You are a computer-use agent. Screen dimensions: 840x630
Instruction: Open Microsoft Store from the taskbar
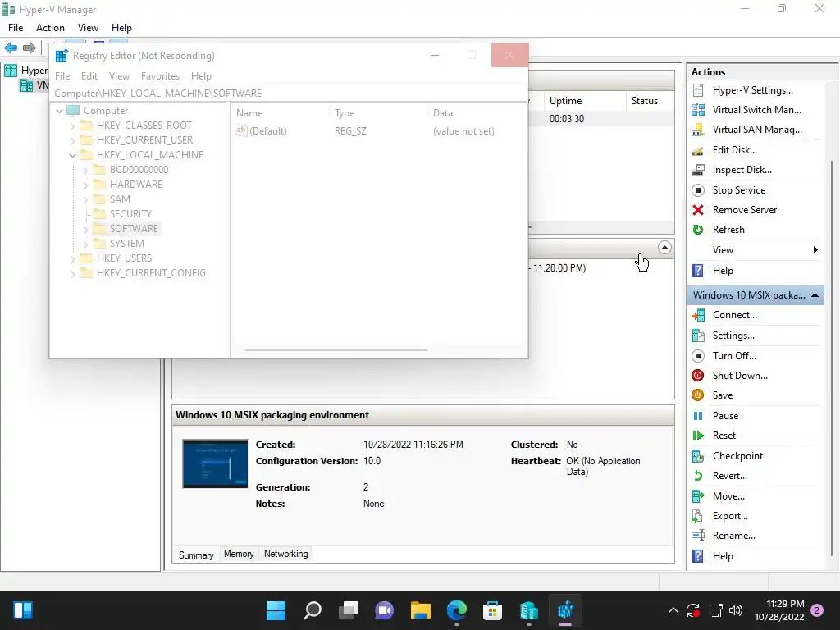tap(492, 610)
